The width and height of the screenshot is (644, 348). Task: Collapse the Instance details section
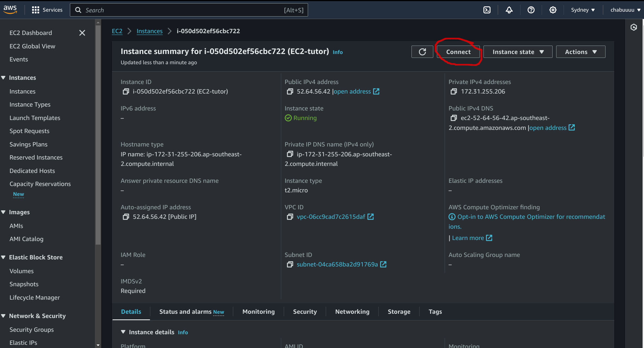123,332
